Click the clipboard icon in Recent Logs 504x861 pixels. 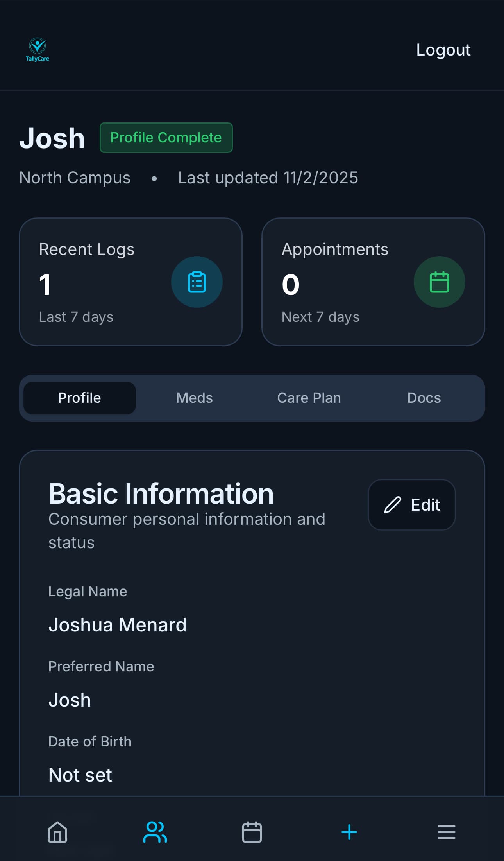197,282
